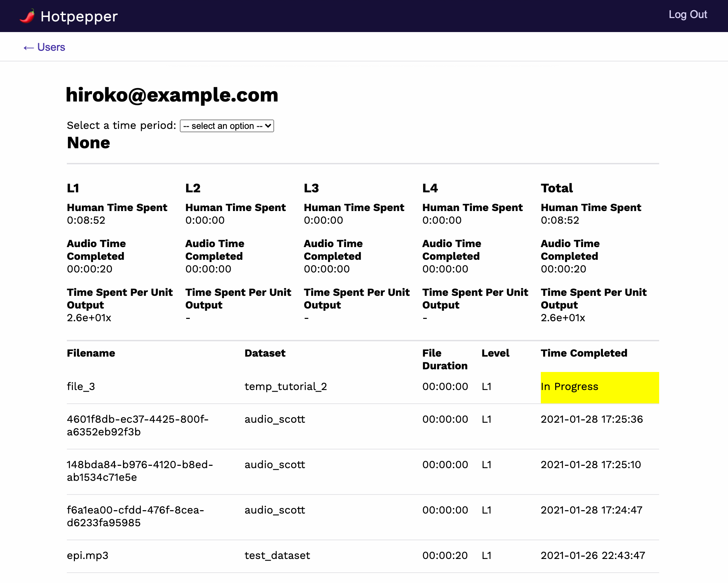Viewport: 728px width, 583px height.
Task: Click the Hotpepper brand name
Action: pyautogui.click(x=79, y=16)
